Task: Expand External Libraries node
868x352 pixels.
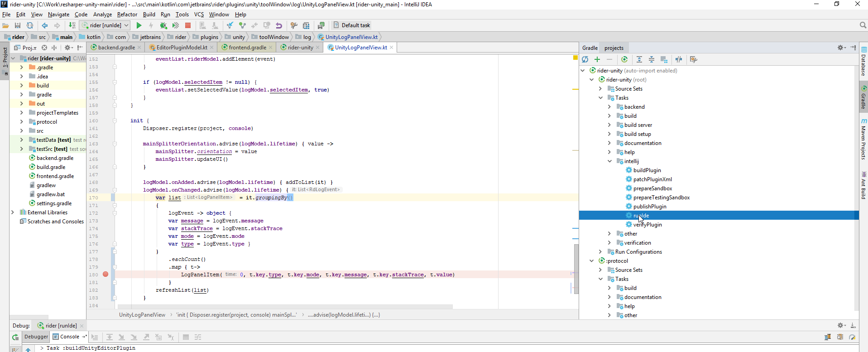Action: pos(12,212)
